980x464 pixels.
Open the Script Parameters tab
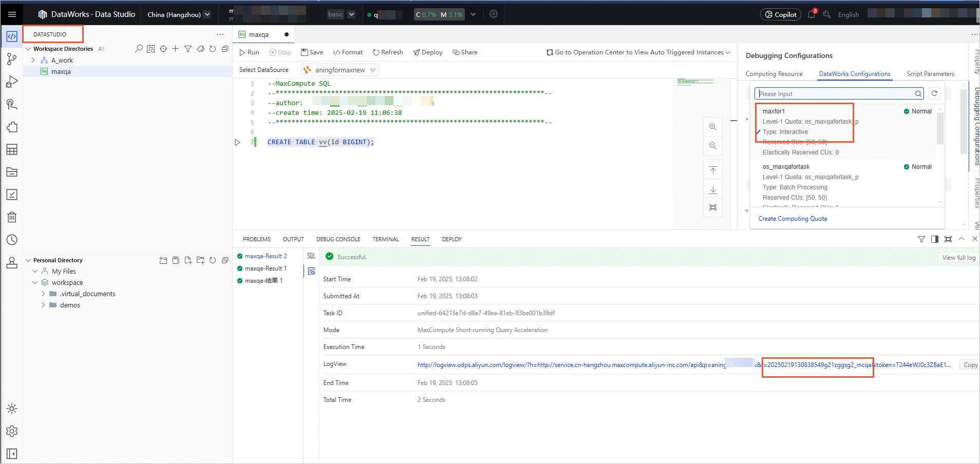point(930,74)
